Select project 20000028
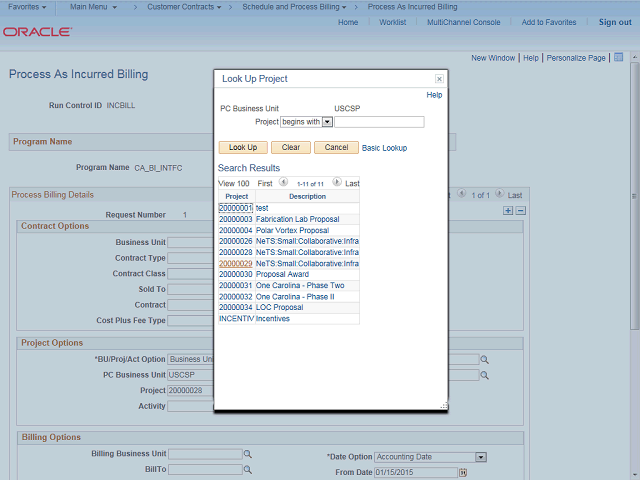640x480 pixels. (236, 252)
